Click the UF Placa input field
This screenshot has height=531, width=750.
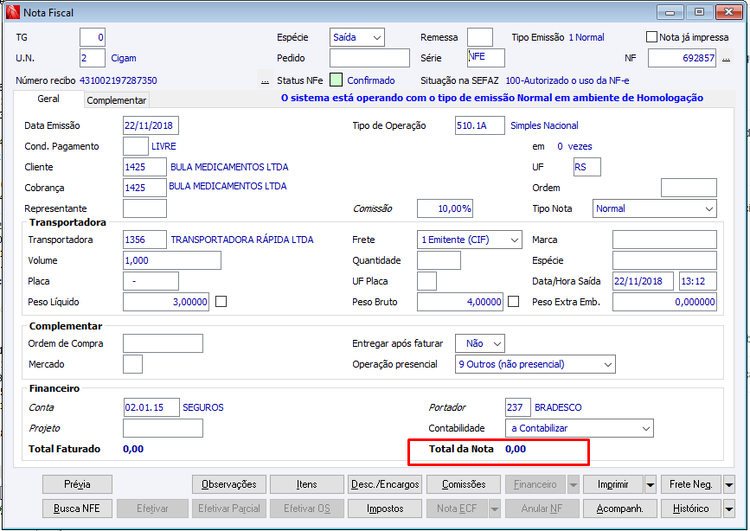427,281
